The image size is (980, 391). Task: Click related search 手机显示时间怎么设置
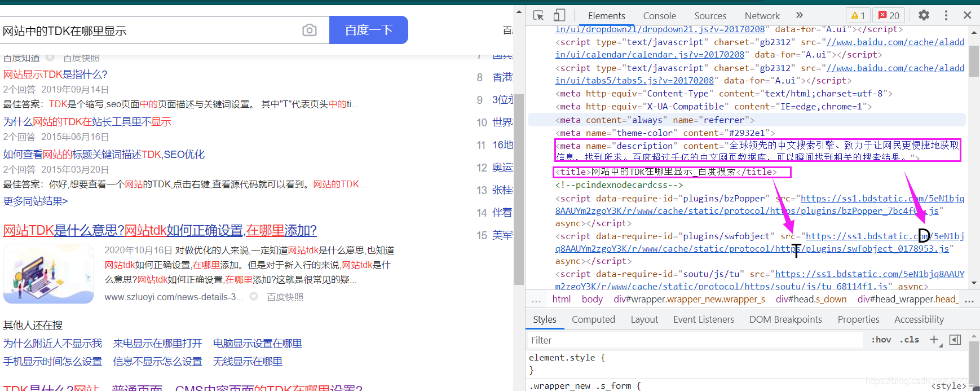52,362
